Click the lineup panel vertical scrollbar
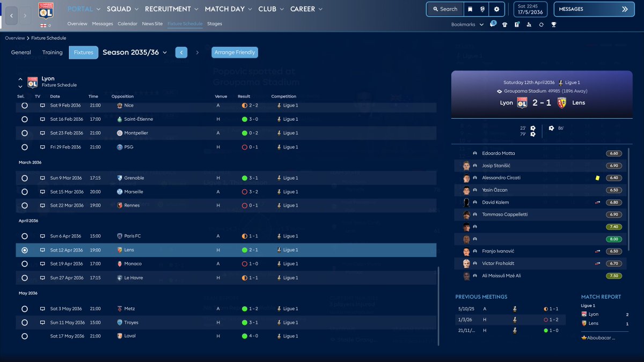Image resolution: width=644 pixels, height=362 pixels. 629,198
